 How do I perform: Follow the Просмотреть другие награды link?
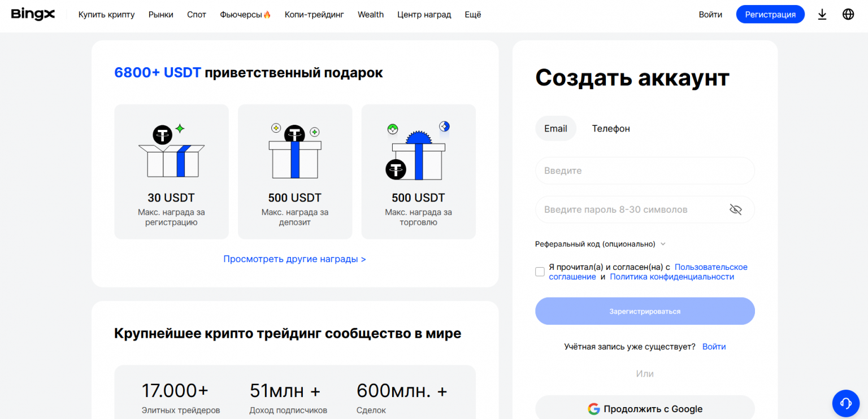click(x=294, y=259)
